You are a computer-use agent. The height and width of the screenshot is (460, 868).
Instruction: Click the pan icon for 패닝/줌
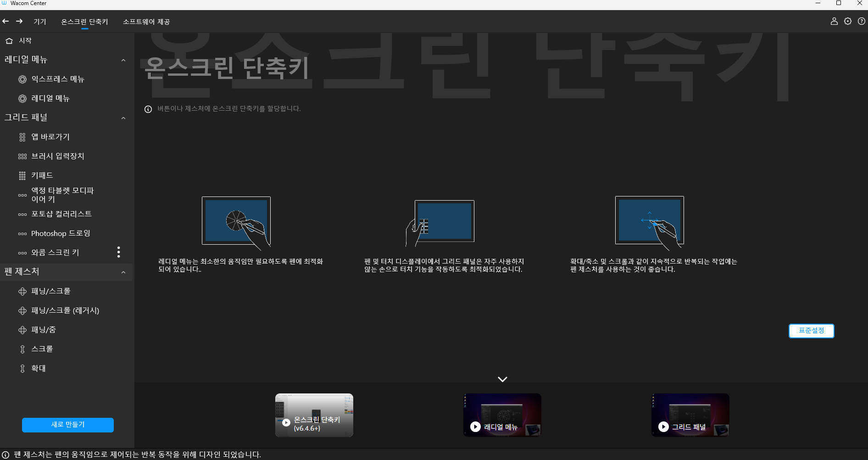[22, 330]
